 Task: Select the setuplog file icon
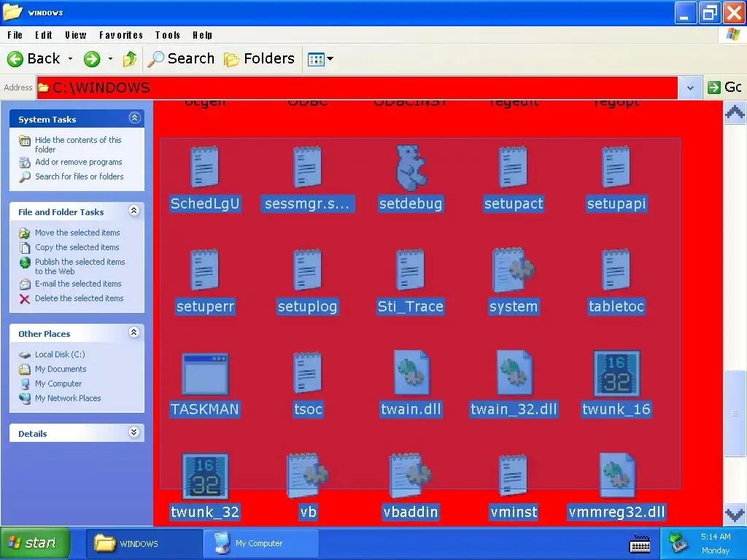pyautogui.click(x=307, y=270)
